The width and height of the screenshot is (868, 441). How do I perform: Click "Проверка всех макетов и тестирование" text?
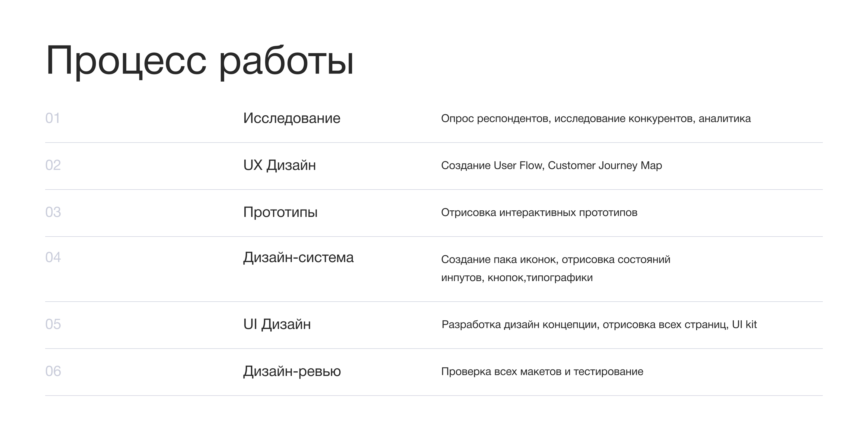coord(542,371)
